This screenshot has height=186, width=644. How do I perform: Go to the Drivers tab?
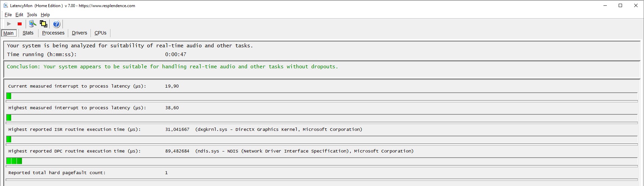point(79,33)
